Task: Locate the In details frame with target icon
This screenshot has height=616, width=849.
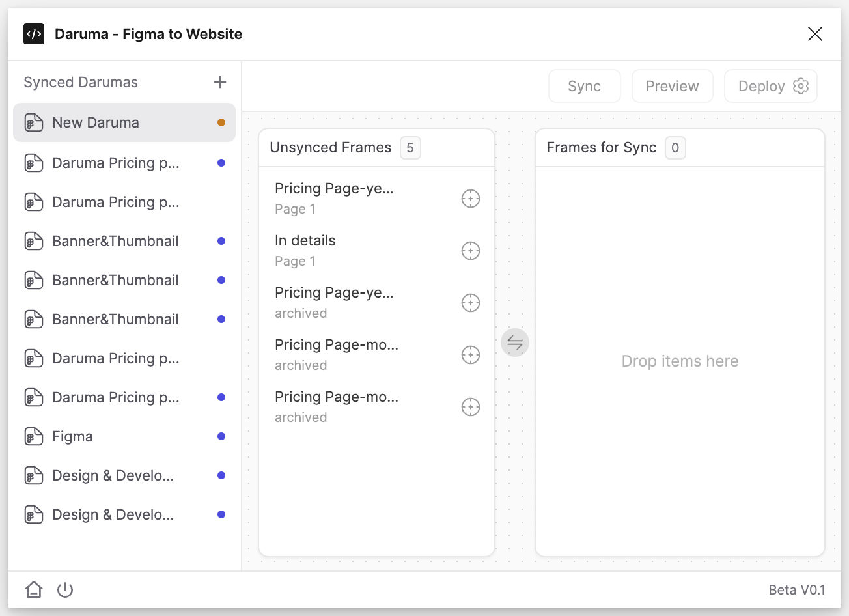Action: (x=471, y=251)
